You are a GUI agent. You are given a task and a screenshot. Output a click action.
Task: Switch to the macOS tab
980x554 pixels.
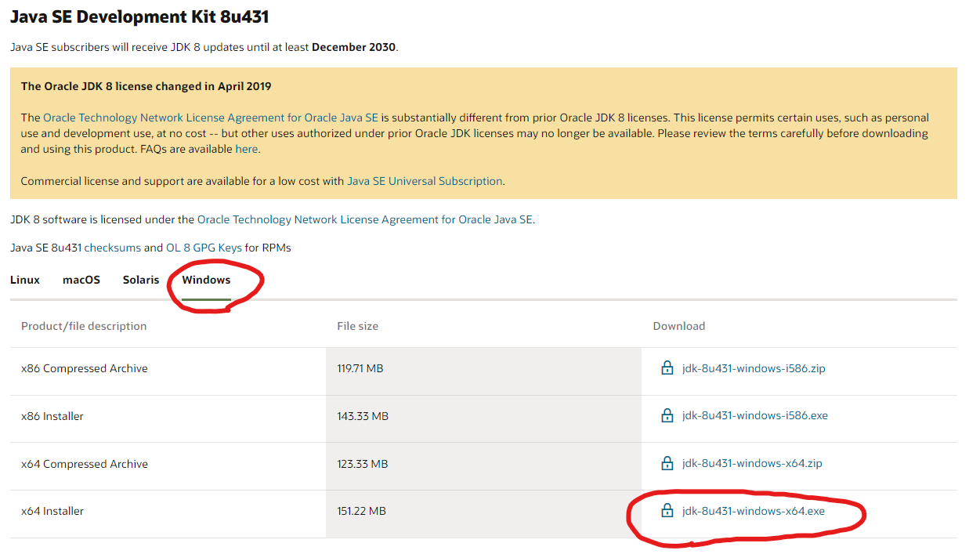[x=81, y=280]
